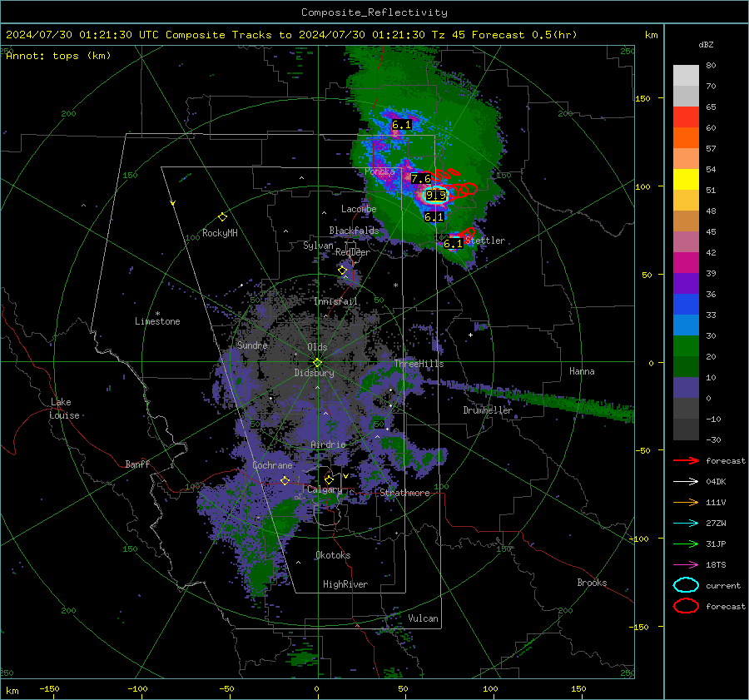This screenshot has height=700, width=749.
Task: Click the purple swatch in dBZ scale
Action: 686,283
